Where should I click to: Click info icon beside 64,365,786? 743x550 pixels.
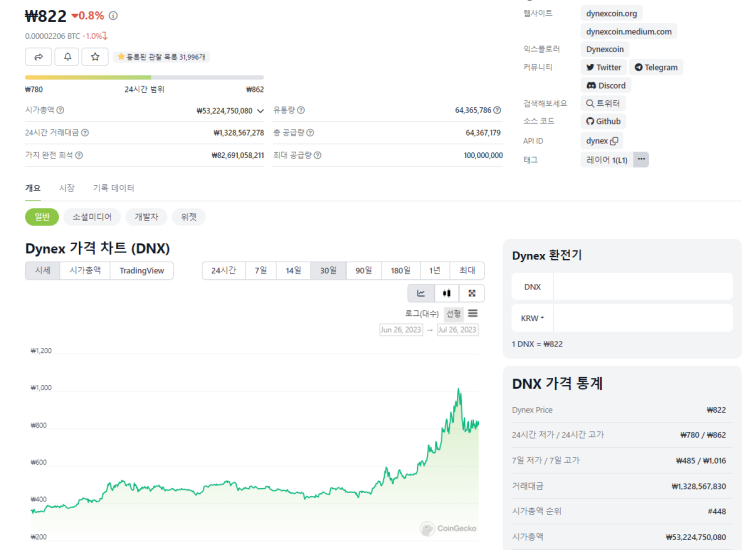(x=497, y=110)
